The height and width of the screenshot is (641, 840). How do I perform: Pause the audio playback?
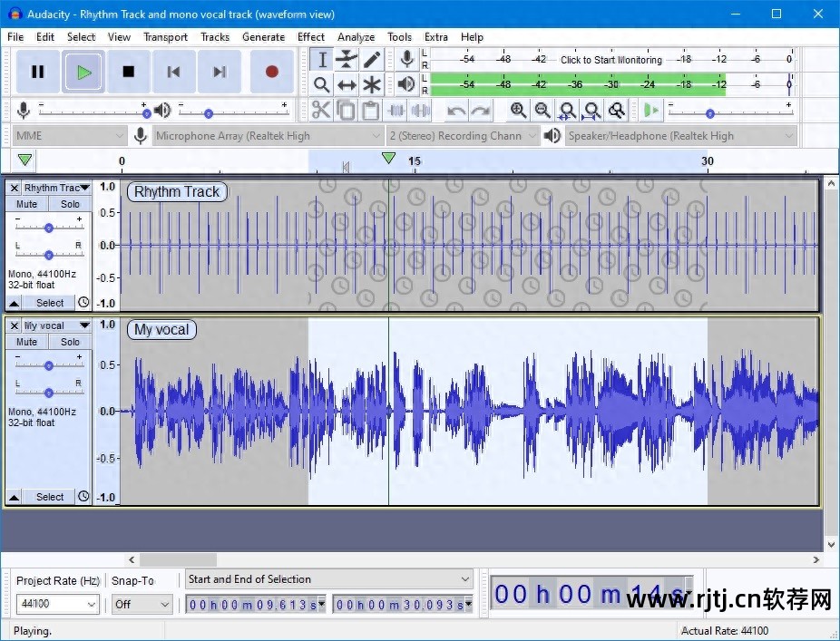[x=38, y=72]
